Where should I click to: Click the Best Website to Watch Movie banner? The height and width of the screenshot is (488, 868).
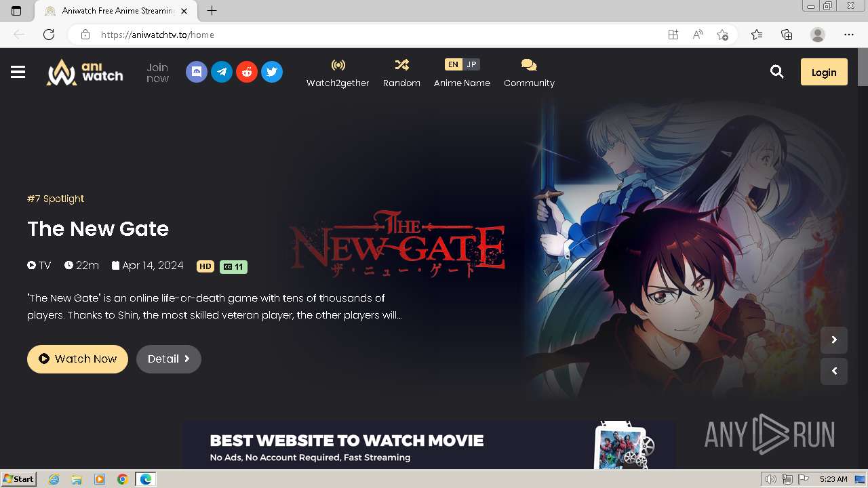click(x=429, y=445)
